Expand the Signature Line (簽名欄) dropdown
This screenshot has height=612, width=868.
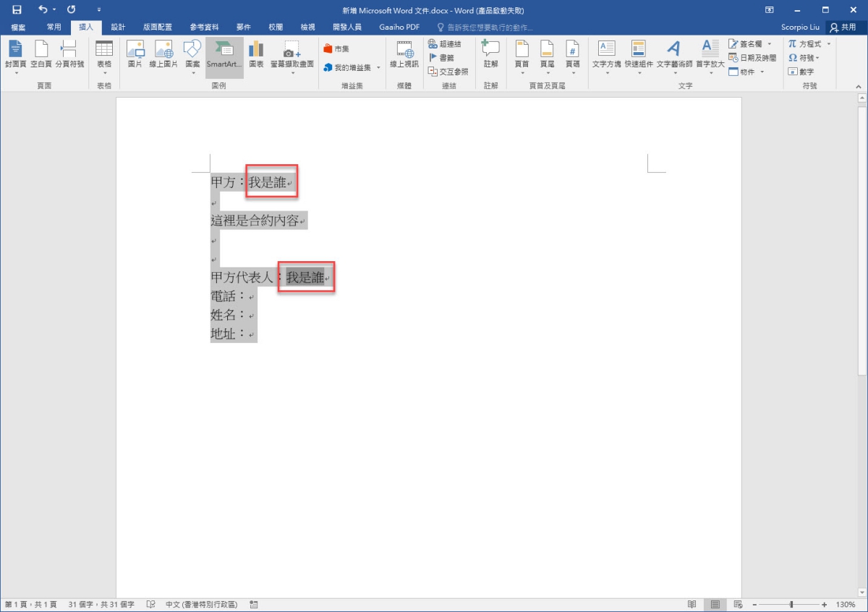770,44
